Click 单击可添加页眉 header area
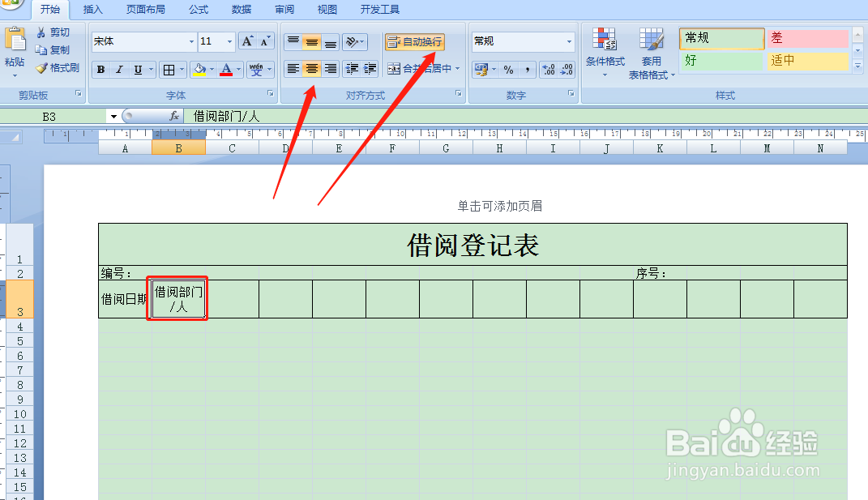The height and width of the screenshot is (500, 868). (500, 206)
